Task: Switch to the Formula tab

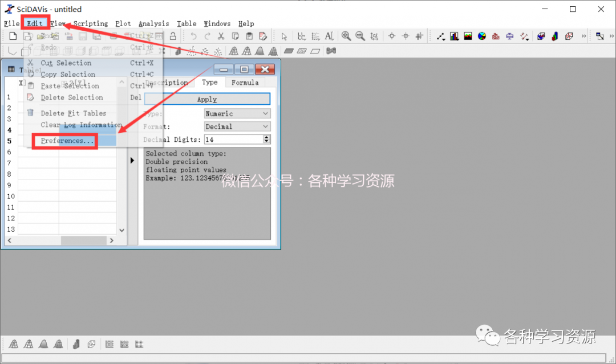Action: [x=245, y=83]
